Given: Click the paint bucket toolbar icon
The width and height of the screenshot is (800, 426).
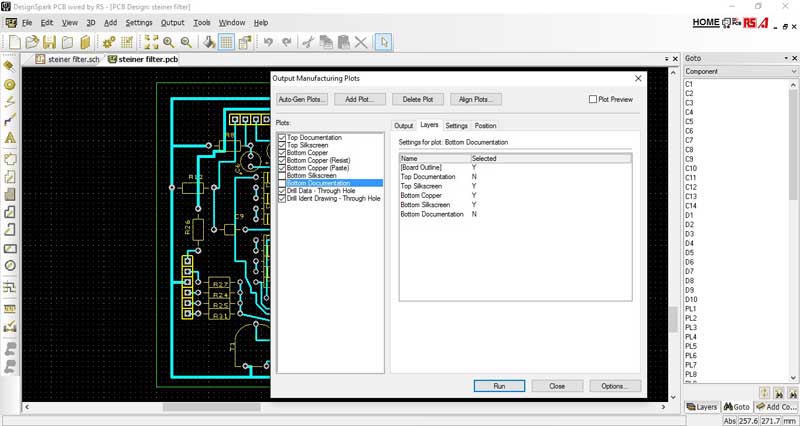Looking at the screenshot, I should click(x=209, y=42).
